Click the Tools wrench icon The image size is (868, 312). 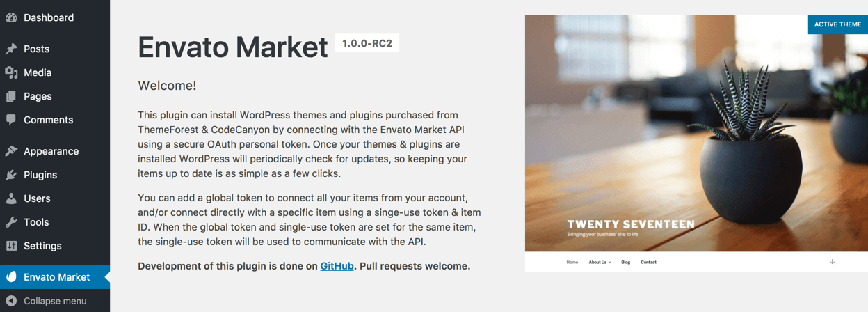(x=11, y=222)
